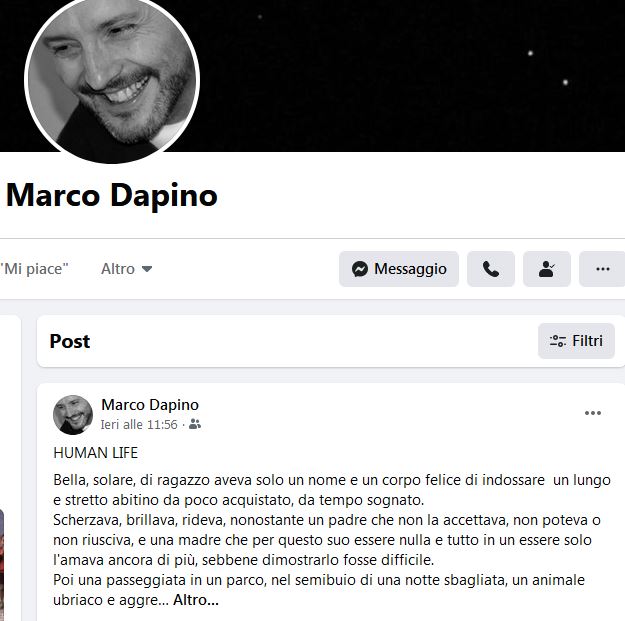Send a message with Messaggio button
625x621 pixels.
tap(399, 269)
